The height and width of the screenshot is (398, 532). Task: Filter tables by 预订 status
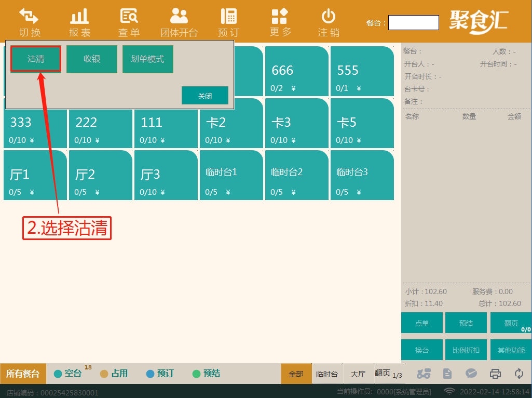[160, 374]
